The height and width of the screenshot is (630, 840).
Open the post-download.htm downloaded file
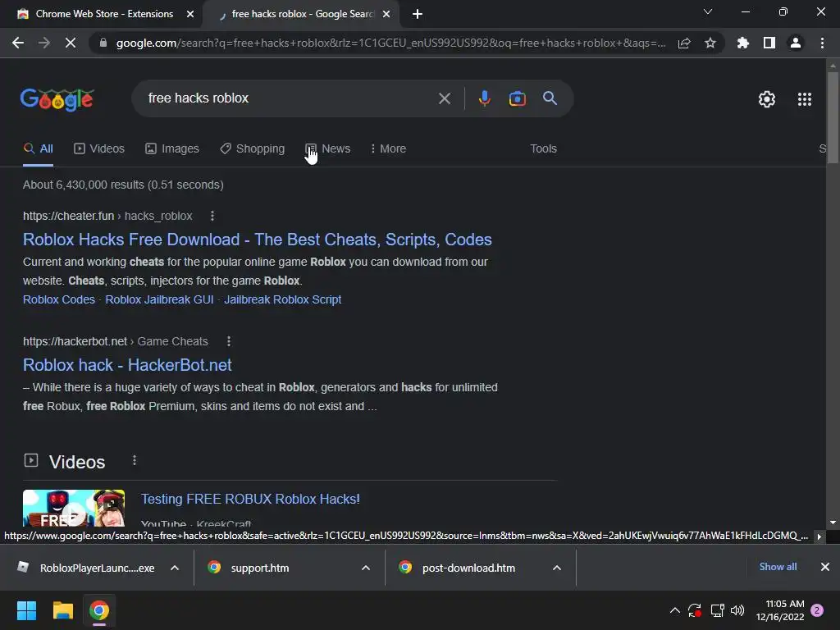pos(458,568)
